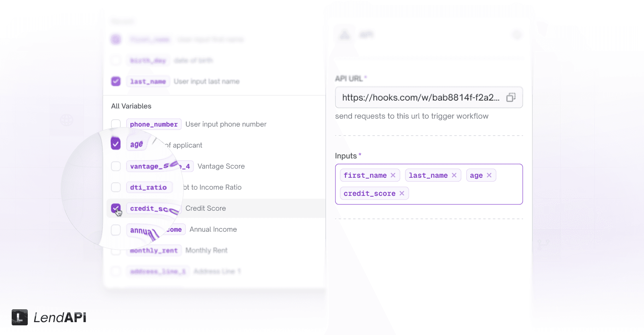Click the LendAPI logo icon
Viewport: 644px width, 335px height.
(x=19, y=317)
